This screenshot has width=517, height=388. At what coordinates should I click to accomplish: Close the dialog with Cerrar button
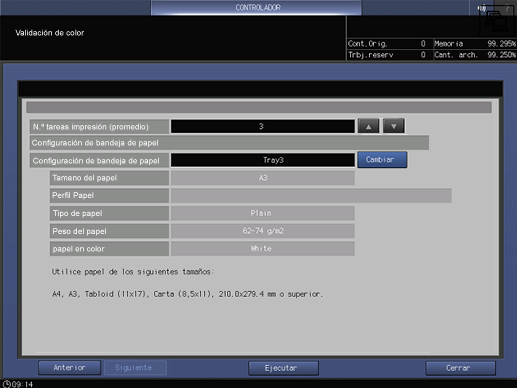pos(460,368)
